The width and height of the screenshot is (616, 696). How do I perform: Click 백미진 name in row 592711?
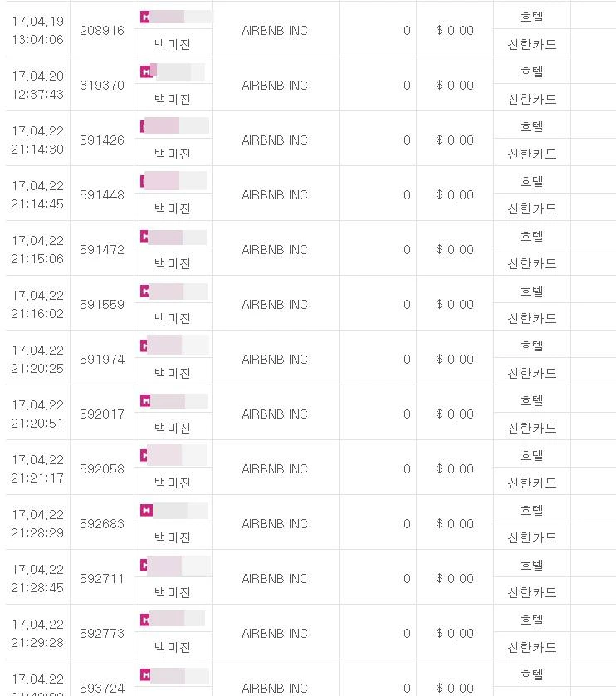coord(172,592)
